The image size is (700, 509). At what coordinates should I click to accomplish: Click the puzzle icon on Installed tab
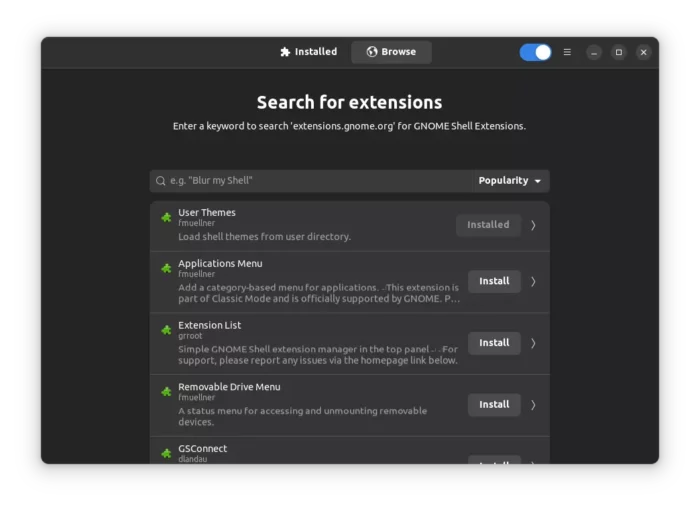[285, 52]
